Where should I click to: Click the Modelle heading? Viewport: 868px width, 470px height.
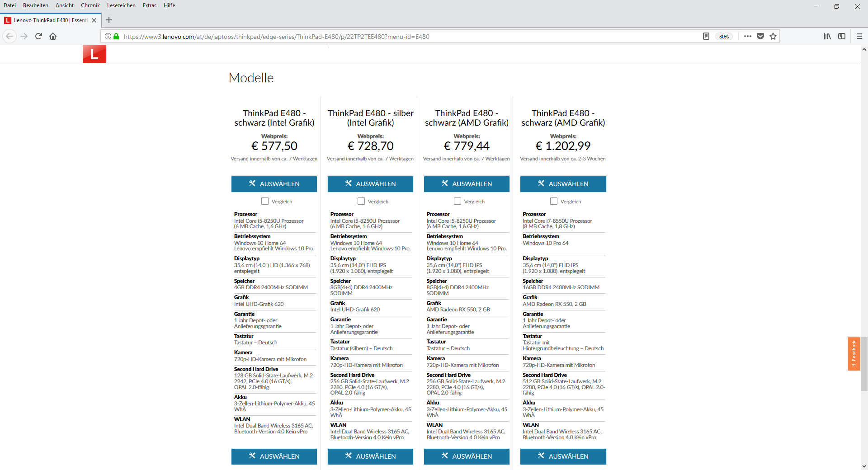coord(251,78)
